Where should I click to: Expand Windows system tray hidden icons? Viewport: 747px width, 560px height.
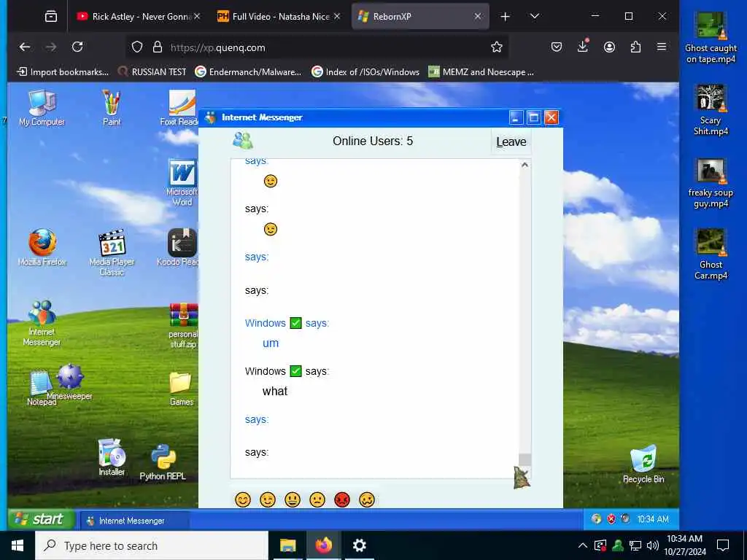coord(582,545)
